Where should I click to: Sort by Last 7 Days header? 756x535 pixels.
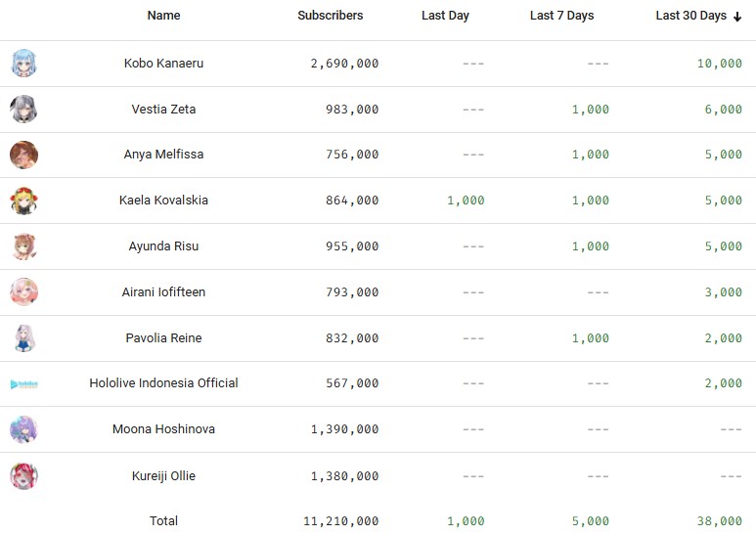click(561, 16)
